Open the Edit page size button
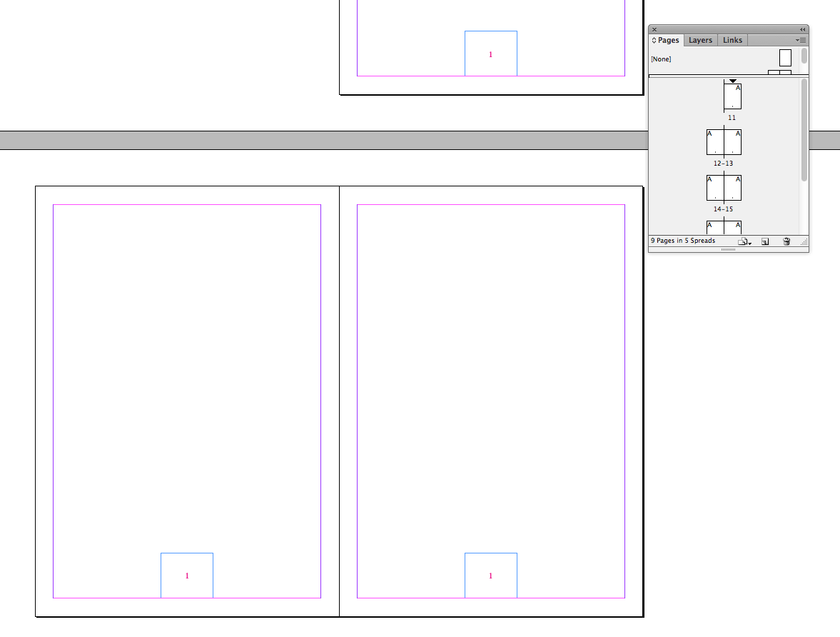The image size is (840, 637). (x=744, y=242)
